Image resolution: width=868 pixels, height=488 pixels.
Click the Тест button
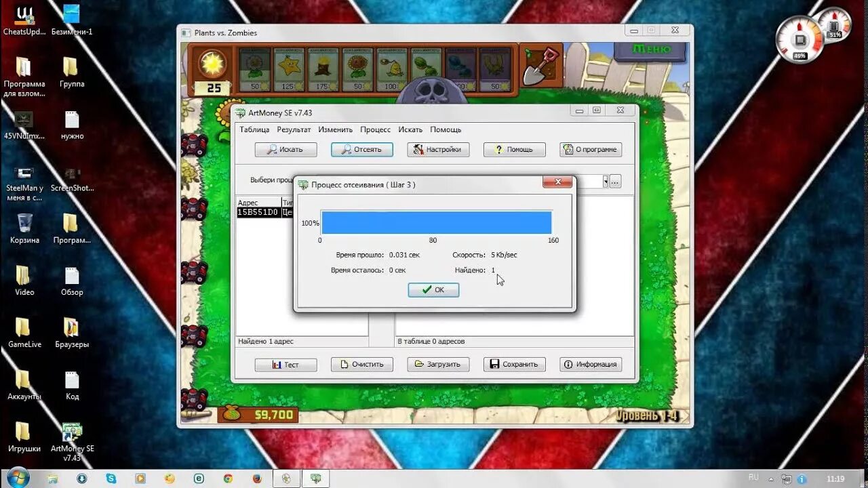click(x=285, y=364)
